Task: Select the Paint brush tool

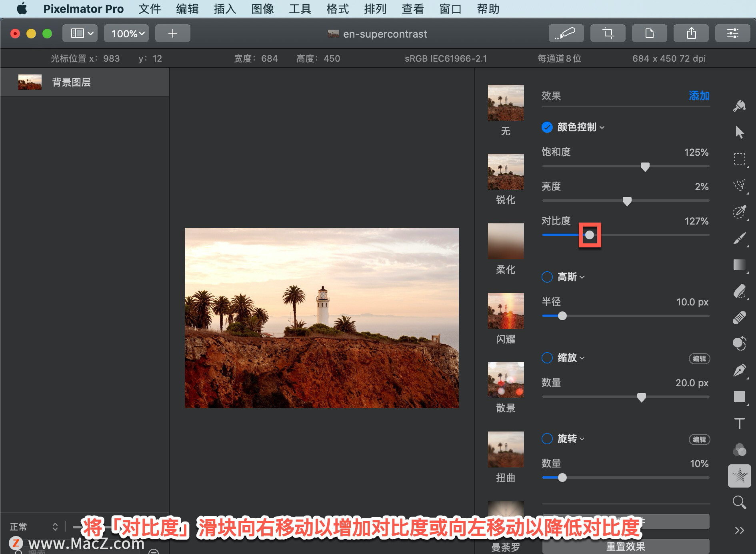Action: (x=739, y=238)
